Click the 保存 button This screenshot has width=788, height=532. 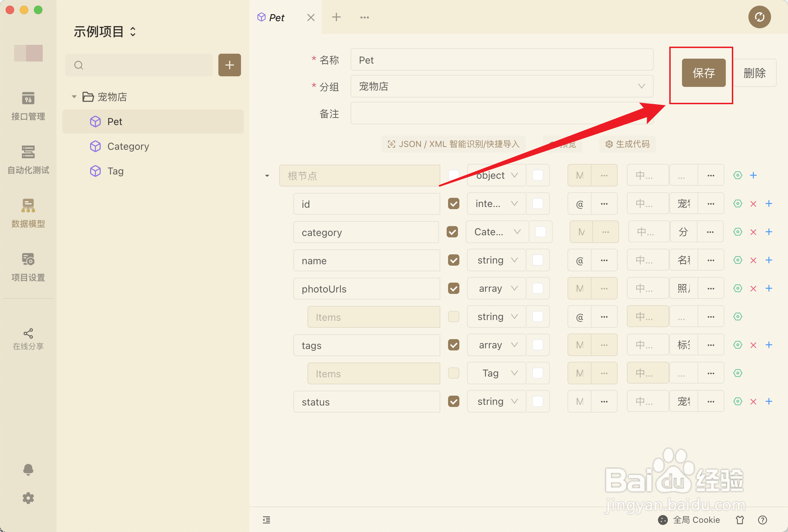(703, 73)
